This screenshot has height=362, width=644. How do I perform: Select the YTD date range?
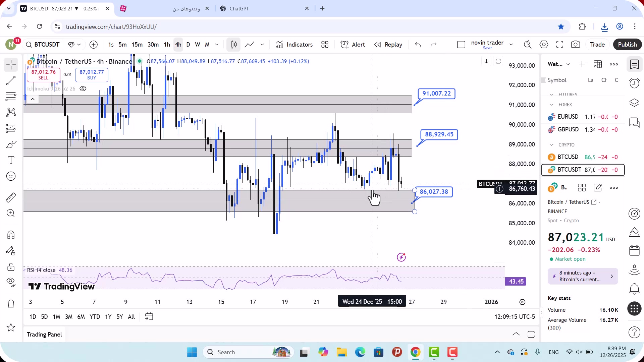click(95, 317)
